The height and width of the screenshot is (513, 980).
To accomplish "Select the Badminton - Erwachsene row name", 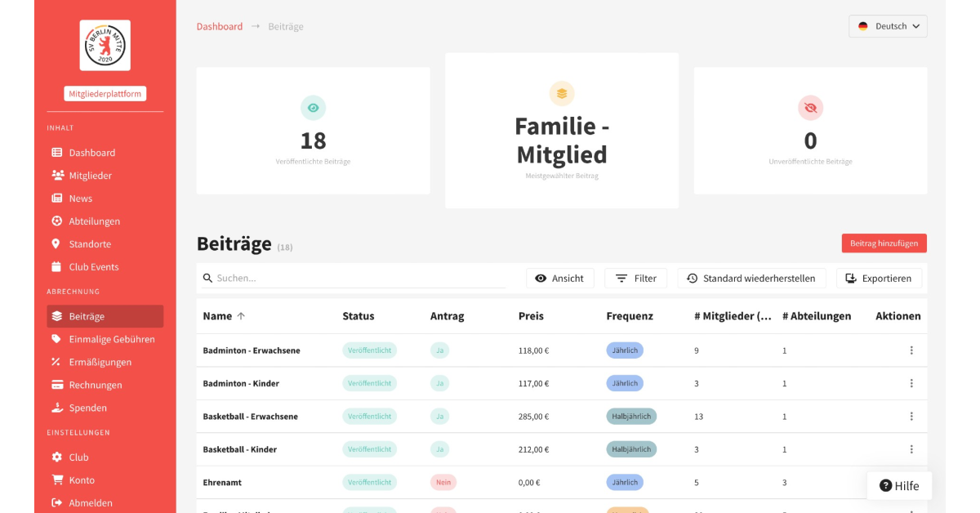I will tap(252, 350).
